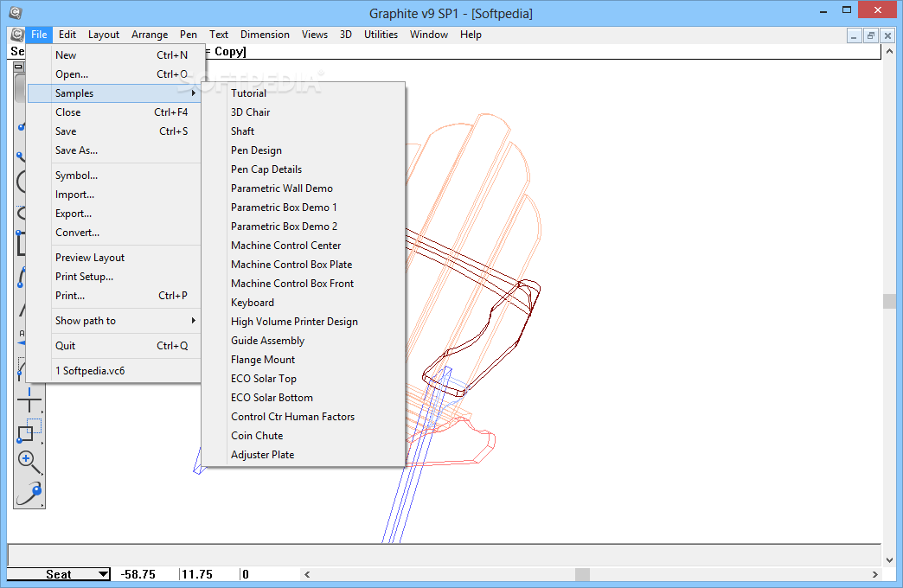Select the bottom curved-arrow toolbox tool
Viewport: 903px width, 588px height.
click(29, 493)
